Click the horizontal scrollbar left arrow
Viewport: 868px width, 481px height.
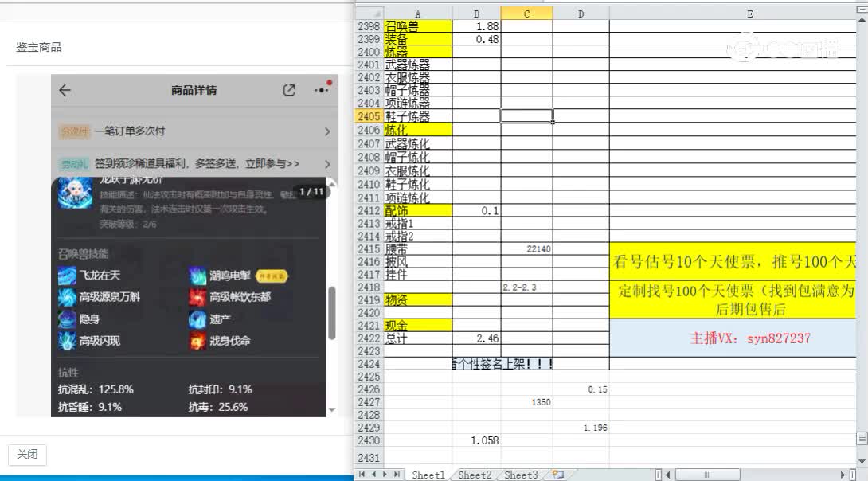[668, 475]
